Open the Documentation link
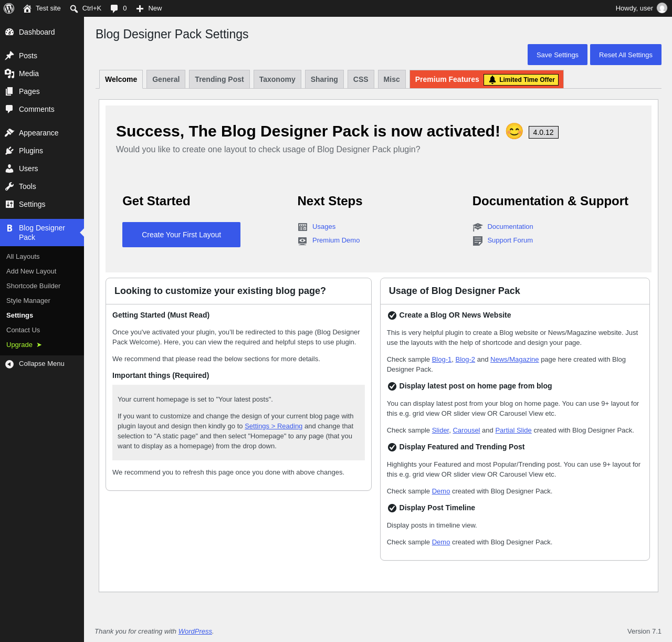The image size is (672, 642). click(510, 227)
